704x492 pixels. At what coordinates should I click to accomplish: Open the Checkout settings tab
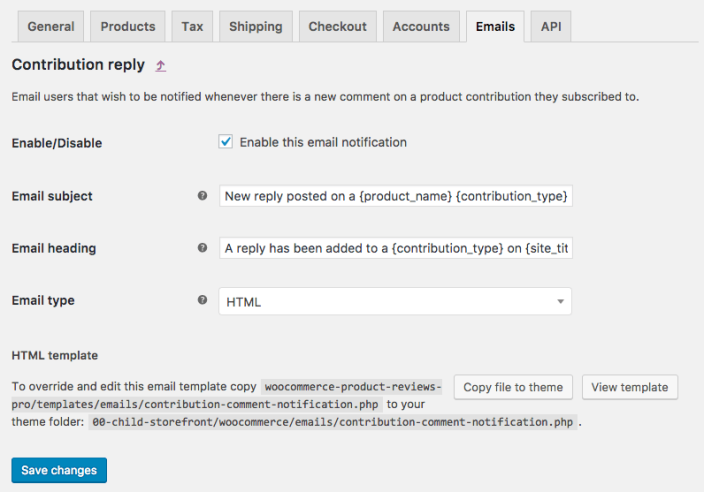336,26
